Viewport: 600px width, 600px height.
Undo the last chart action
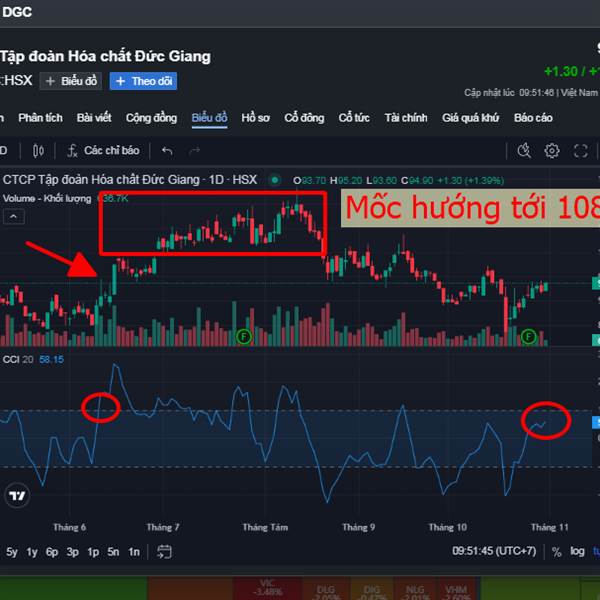pyautogui.click(x=167, y=151)
